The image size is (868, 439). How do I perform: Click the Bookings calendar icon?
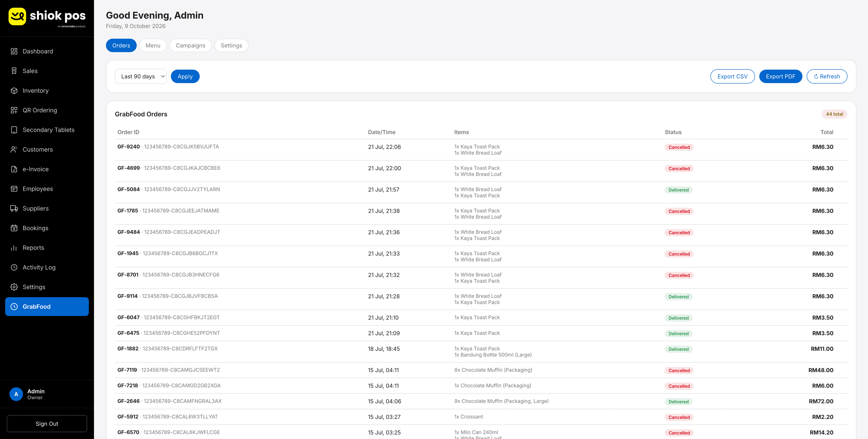click(x=14, y=228)
